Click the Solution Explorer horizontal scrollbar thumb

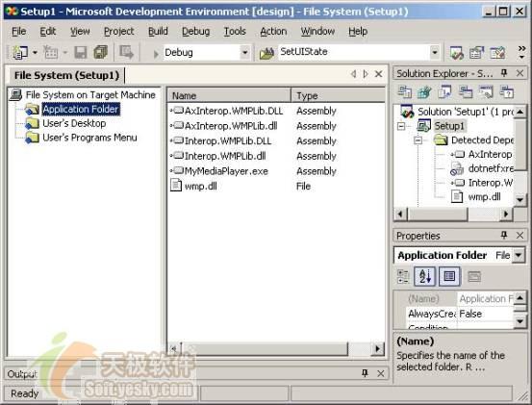(x=438, y=214)
